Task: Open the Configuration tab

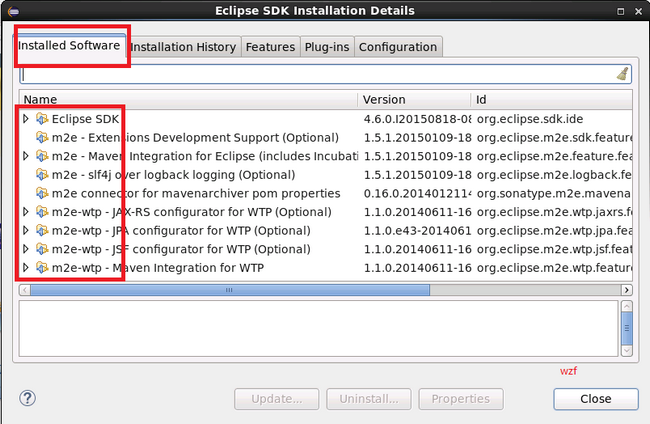Action: (398, 47)
